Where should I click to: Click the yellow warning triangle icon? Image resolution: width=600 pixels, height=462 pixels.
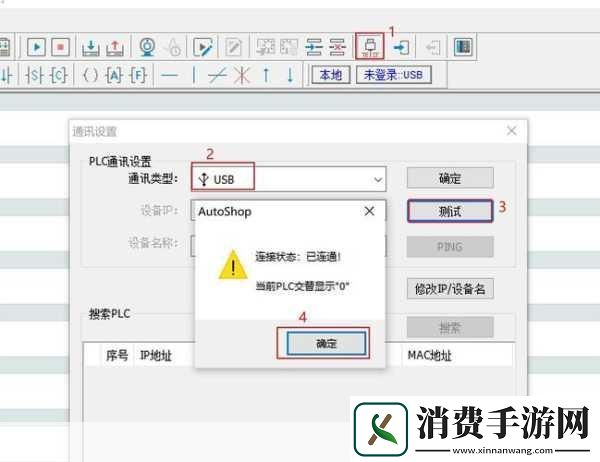tap(233, 265)
